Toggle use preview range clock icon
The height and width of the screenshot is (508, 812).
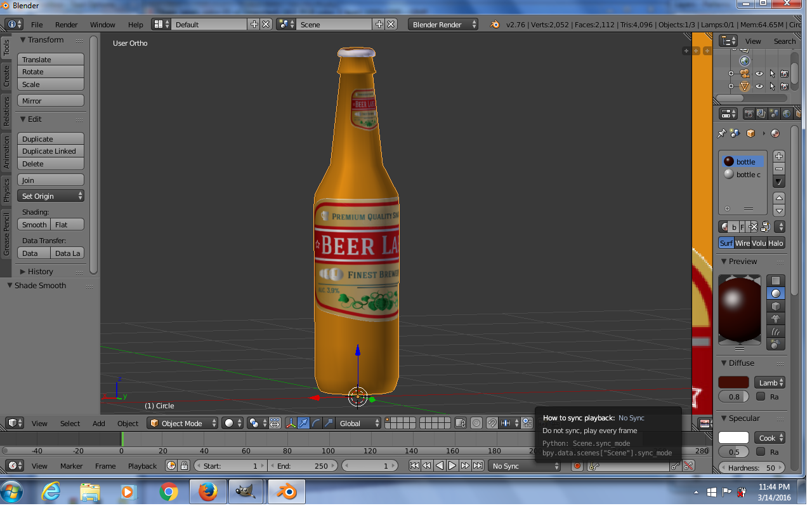pyautogui.click(x=171, y=465)
